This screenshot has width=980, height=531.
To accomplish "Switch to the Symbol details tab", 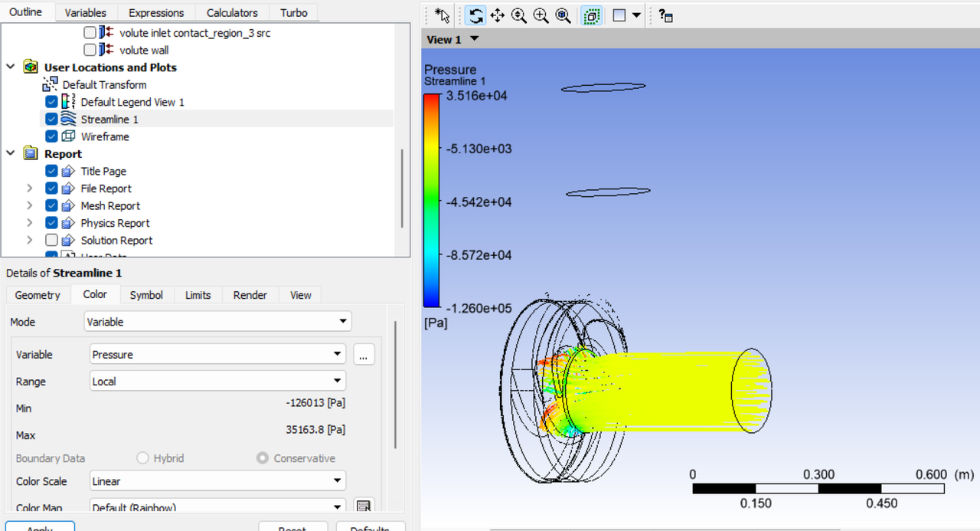I will click(145, 295).
